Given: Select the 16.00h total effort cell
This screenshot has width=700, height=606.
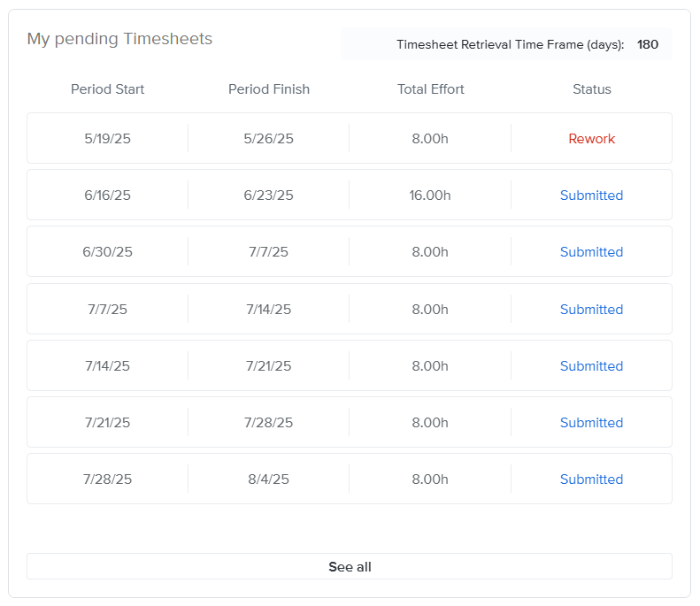Looking at the screenshot, I should [x=430, y=196].
